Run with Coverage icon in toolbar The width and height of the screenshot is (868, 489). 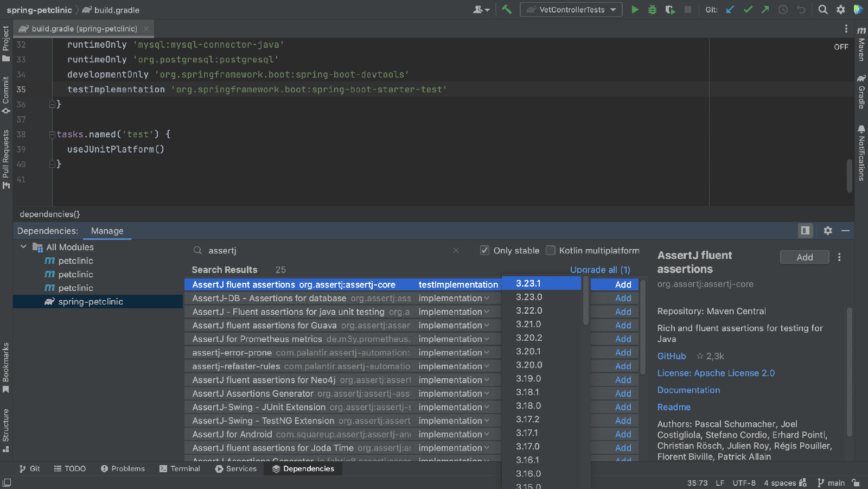click(x=670, y=9)
